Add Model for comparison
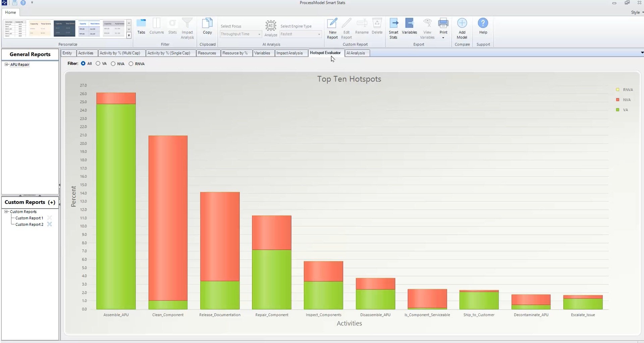The image size is (644, 343). [462, 28]
